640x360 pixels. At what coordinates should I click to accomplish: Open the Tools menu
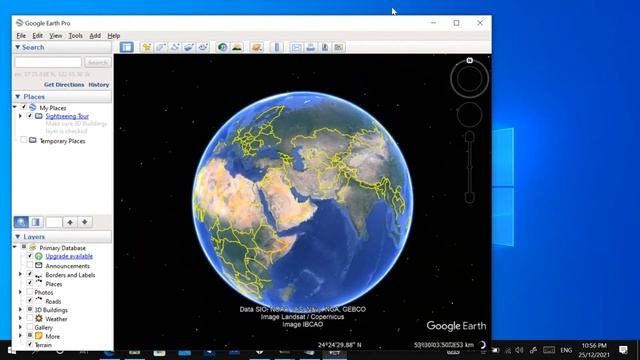76,36
